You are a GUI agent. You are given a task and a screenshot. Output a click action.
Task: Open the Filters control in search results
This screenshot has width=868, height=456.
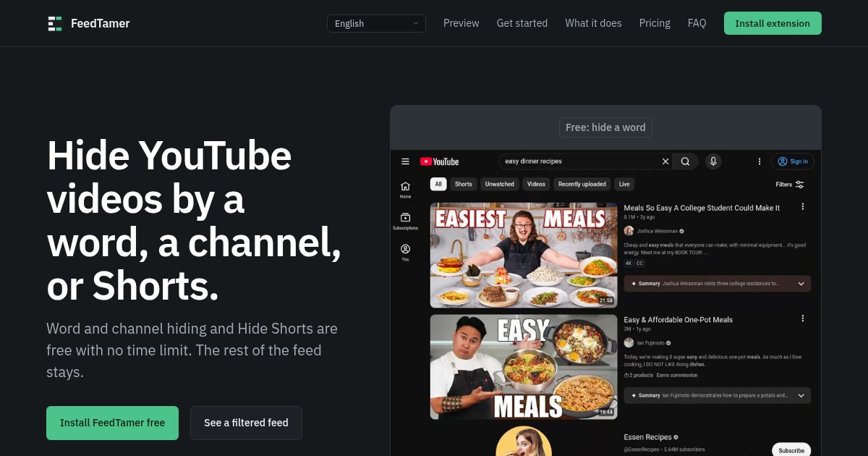click(790, 185)
